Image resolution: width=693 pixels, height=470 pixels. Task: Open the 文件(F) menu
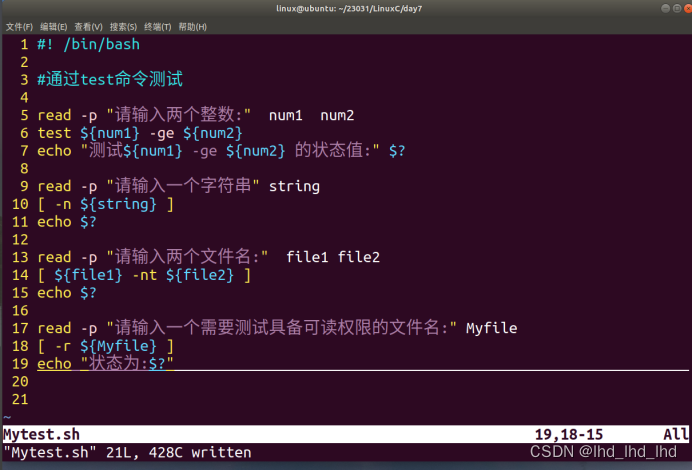[19, 27]
